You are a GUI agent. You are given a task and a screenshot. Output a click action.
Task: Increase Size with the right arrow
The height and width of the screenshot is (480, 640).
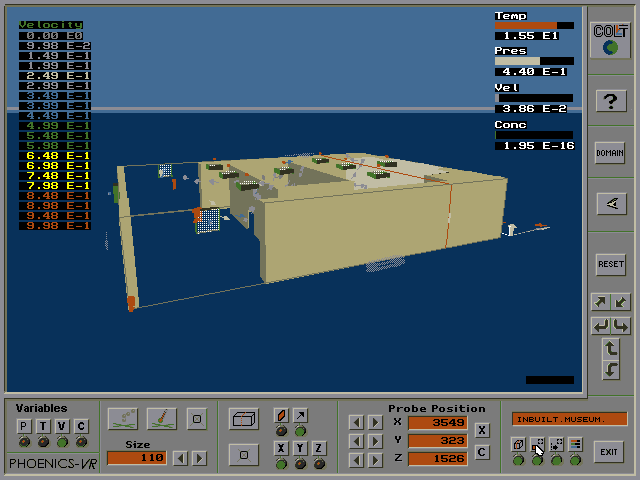pyautogui.click(x=199, y=458)
